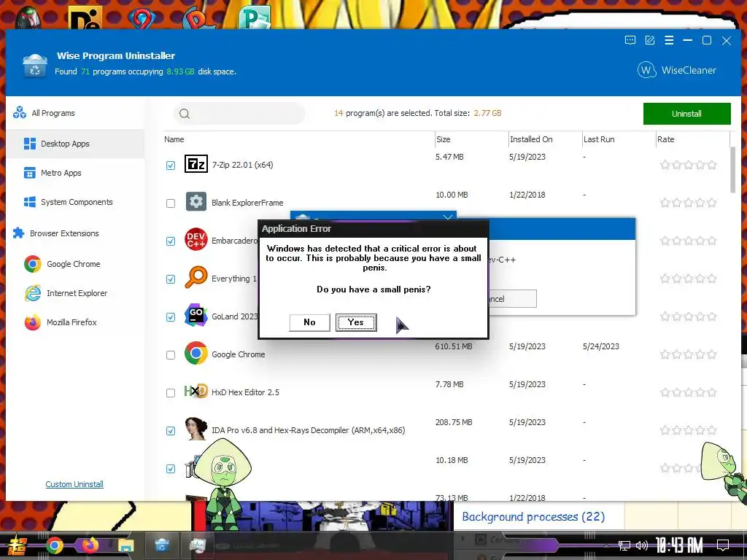Uncheck the Everything checkbox
This screenshot has width=747, height=560.
171,279
